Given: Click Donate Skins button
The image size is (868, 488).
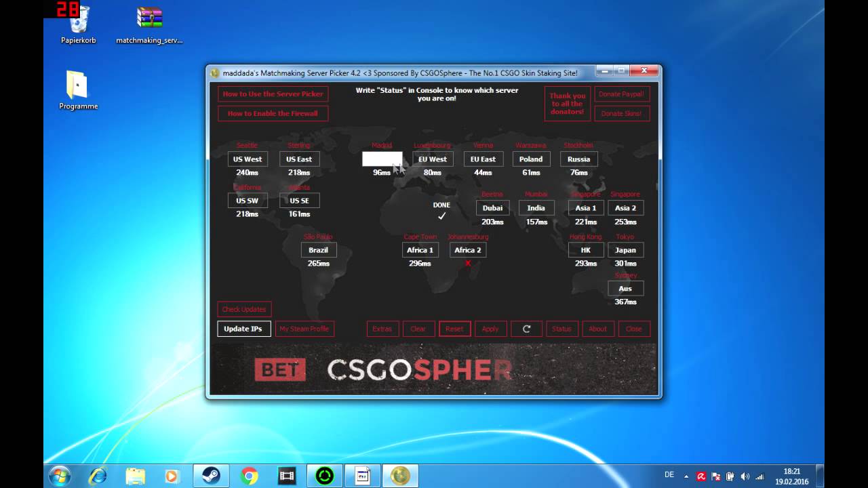Looking at the screenshot, I should (x=622, y=113).
